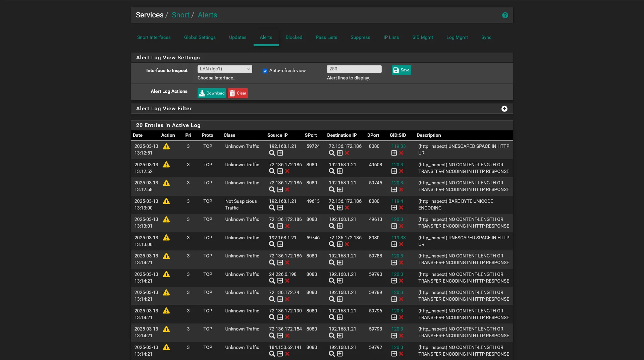Screen dimensions: 644x360
Task: Lookup source IP 184.150.62.141
Action: pyautogui.click(x=272, y=354)
